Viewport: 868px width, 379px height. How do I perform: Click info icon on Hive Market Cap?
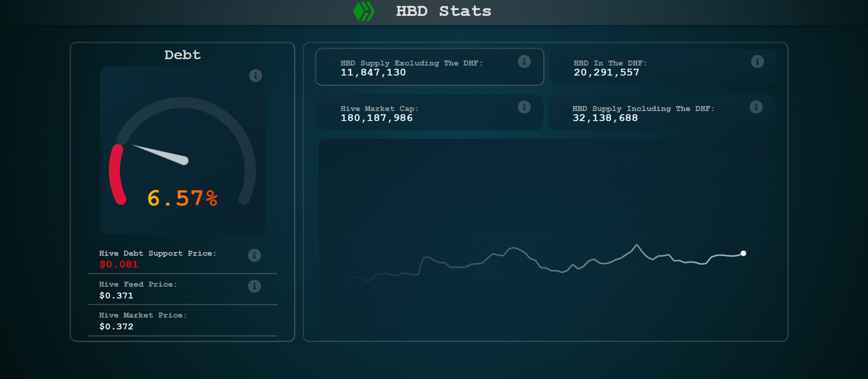(524, 107)
